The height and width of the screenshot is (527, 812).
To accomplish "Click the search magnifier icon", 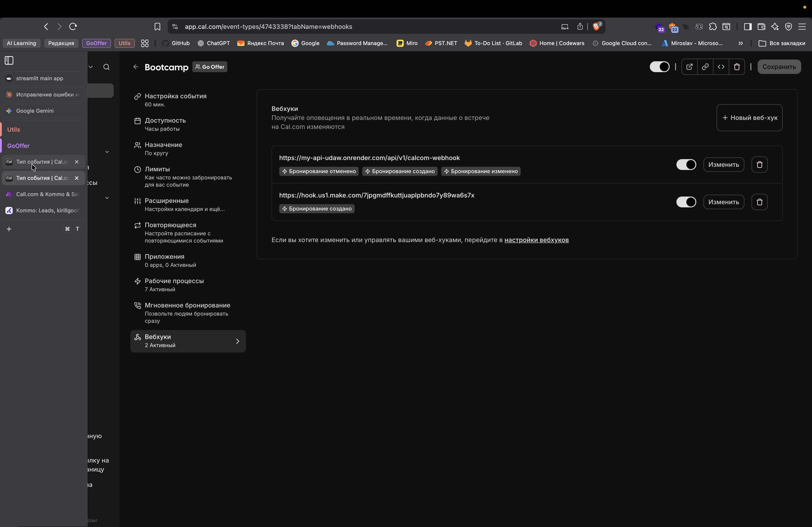I will click(x=106, y=67).
